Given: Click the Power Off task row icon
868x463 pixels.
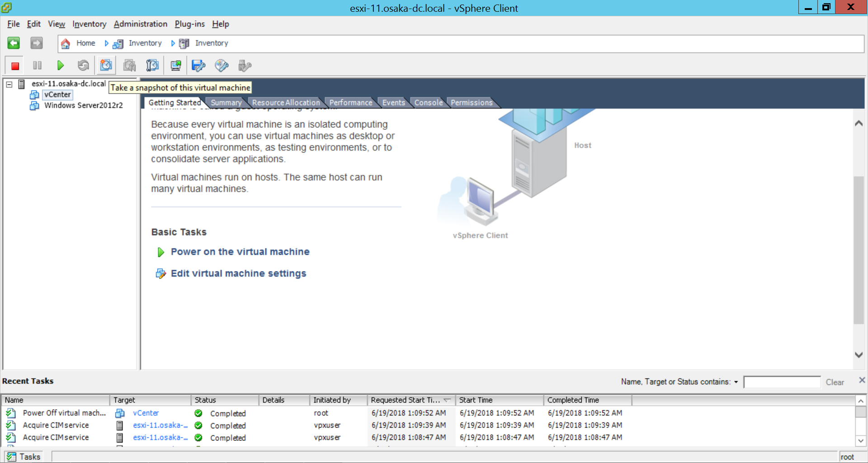Looking at the screenshot, I should click(x=11, y=413).
